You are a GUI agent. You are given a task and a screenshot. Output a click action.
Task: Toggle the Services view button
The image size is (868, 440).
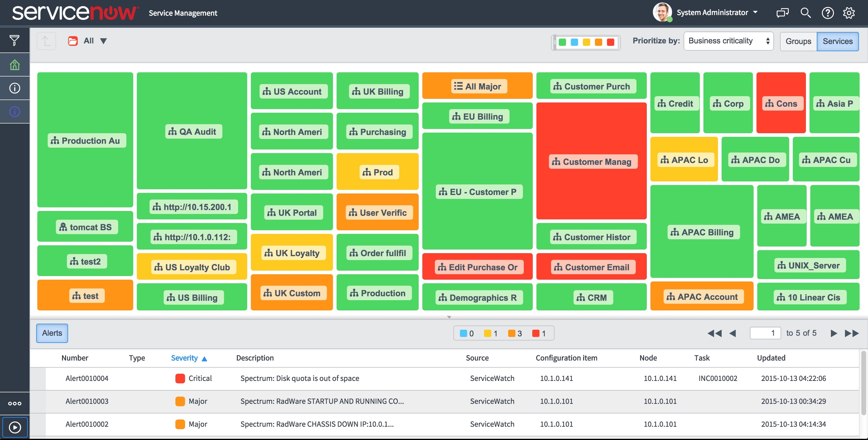tap(838, 40)
